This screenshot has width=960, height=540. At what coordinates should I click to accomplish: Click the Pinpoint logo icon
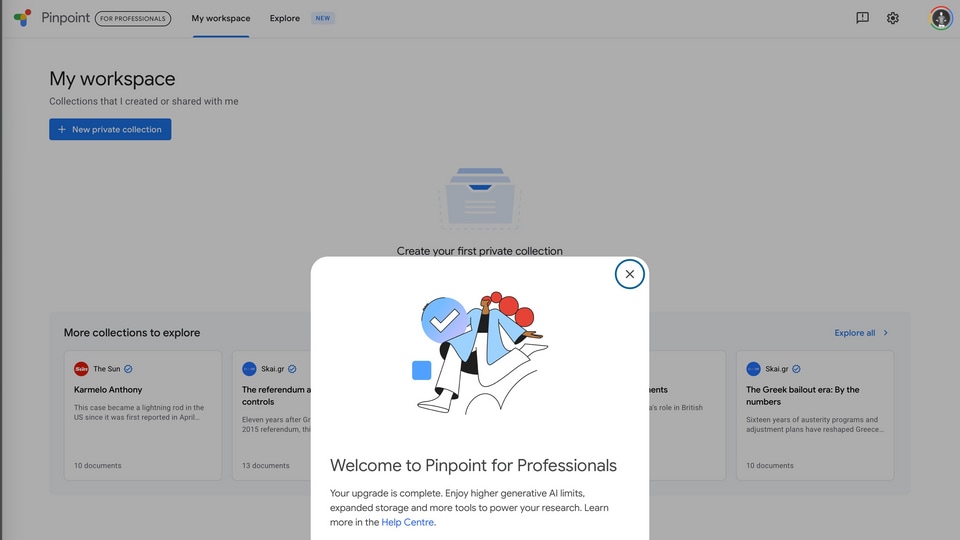tap(23, 18)
